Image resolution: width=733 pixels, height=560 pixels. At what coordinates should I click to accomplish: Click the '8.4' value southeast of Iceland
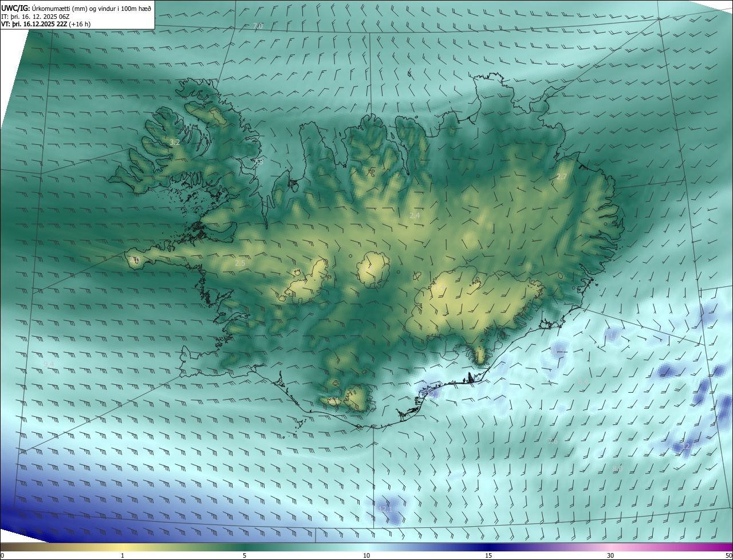tap(583, 381)
